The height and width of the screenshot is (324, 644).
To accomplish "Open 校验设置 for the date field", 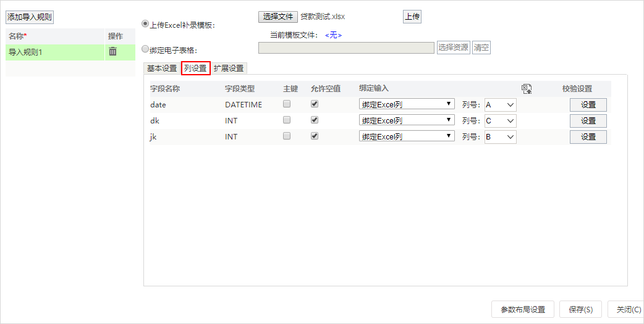I will coord(588,104).
